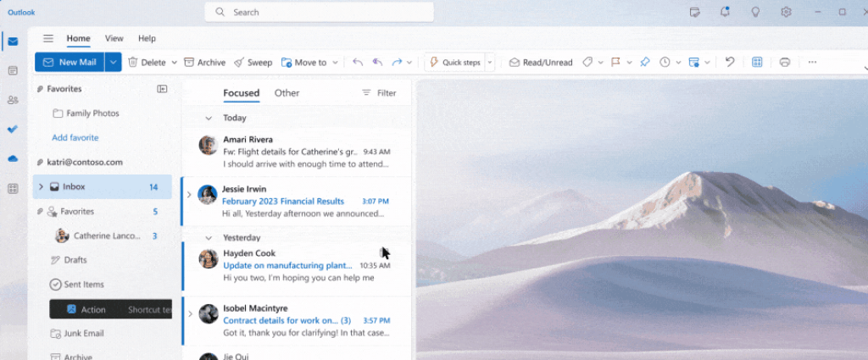This screenshot has height=360, width=868.
Task: Open the To Do checkmark icon
Action: point(13,129)
